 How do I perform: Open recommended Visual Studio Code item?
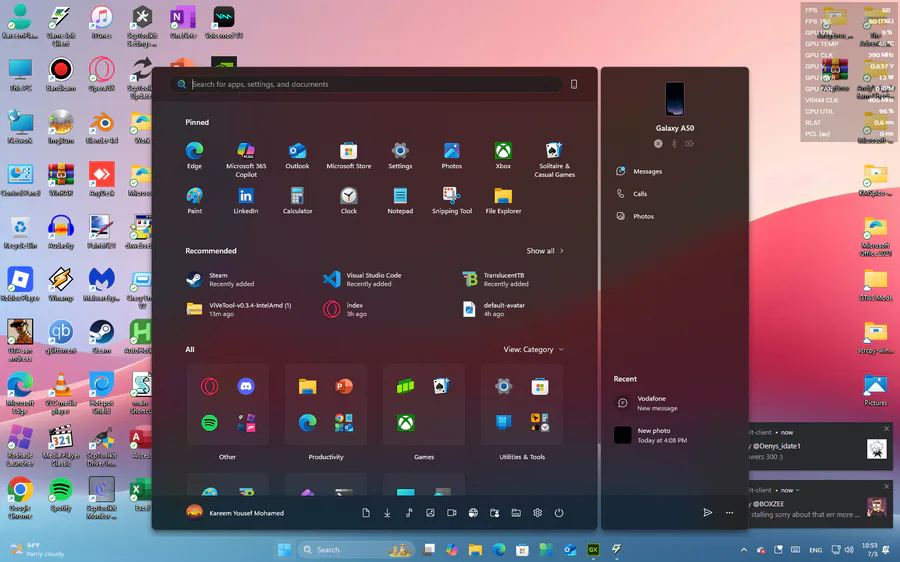tap(363, 279)
